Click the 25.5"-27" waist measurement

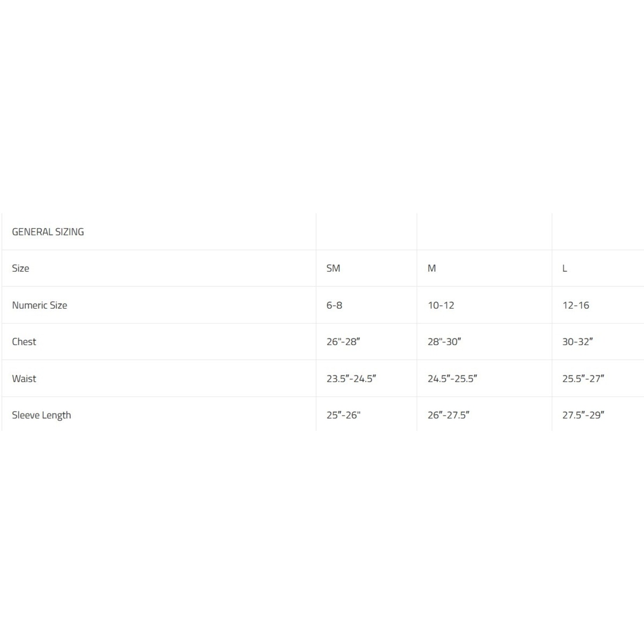(583, 379)
